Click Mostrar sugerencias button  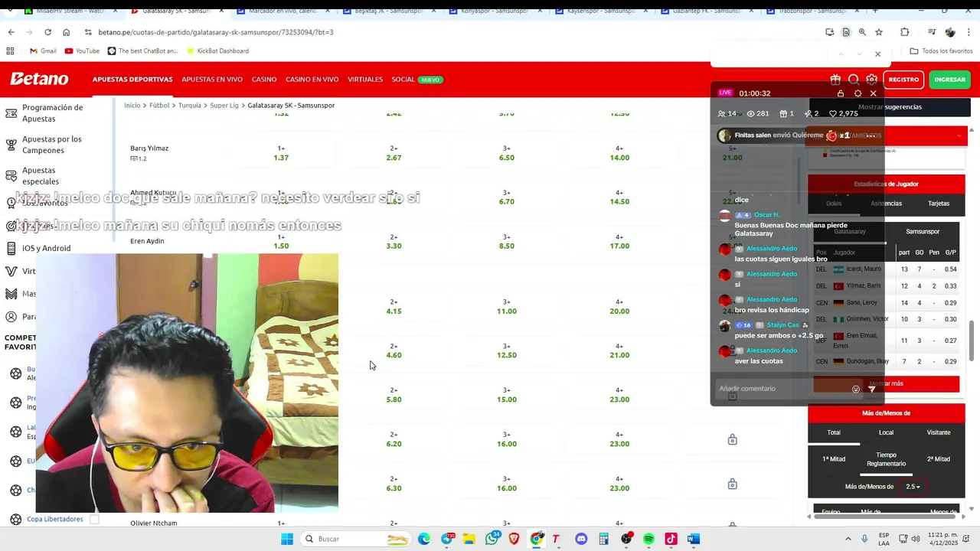(x=889, y=107)
